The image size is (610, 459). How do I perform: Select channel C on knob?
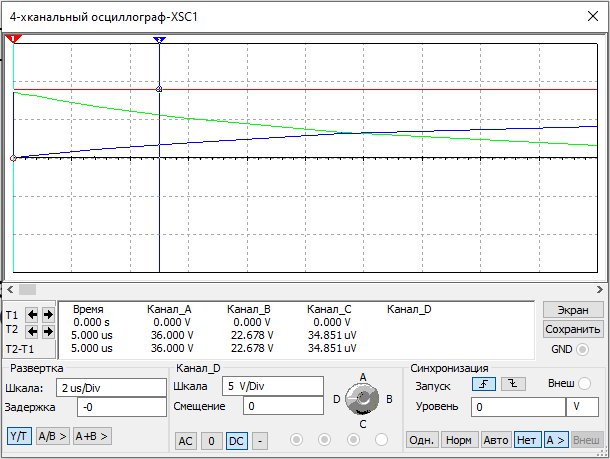tap(363, 424)
